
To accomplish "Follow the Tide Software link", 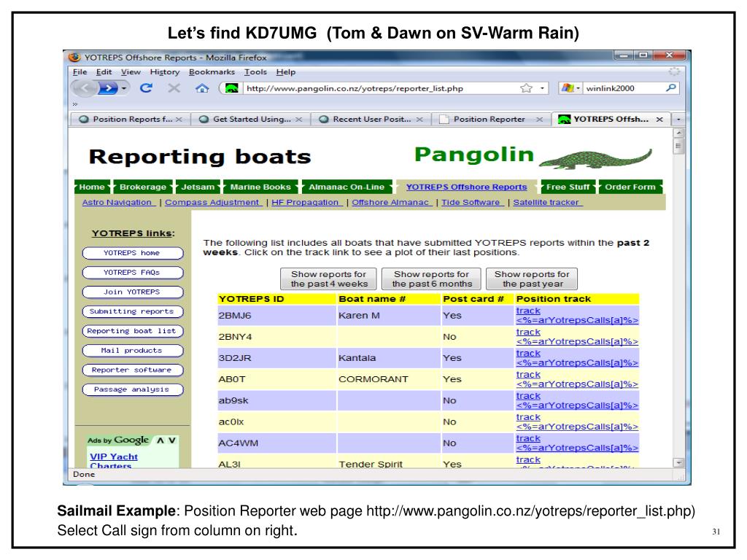I will [472, 203].
